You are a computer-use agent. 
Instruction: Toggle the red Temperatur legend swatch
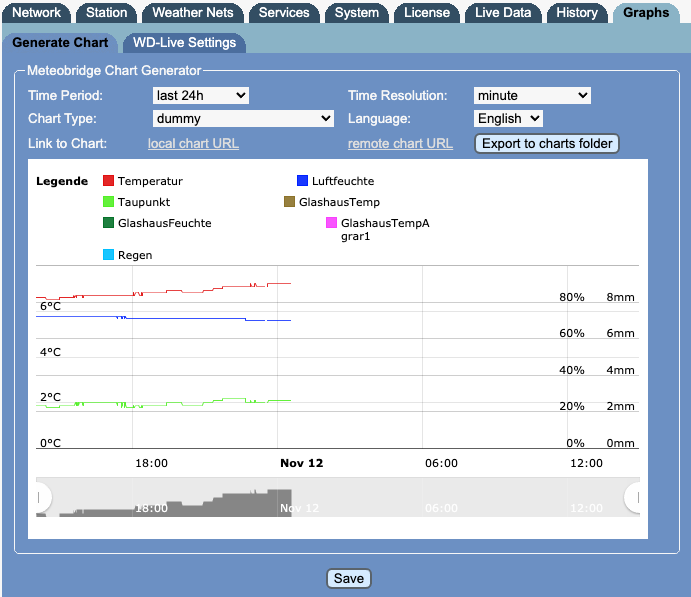[109, 181]
